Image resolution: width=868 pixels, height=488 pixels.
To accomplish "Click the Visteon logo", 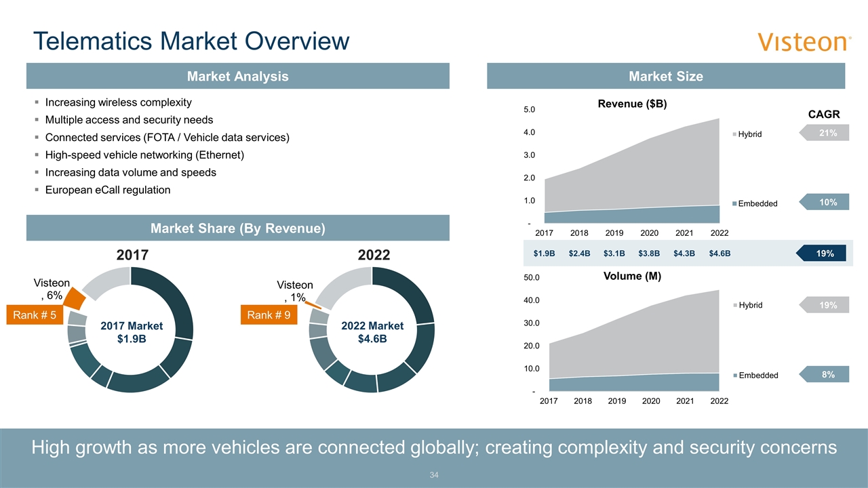I will 804,43.
